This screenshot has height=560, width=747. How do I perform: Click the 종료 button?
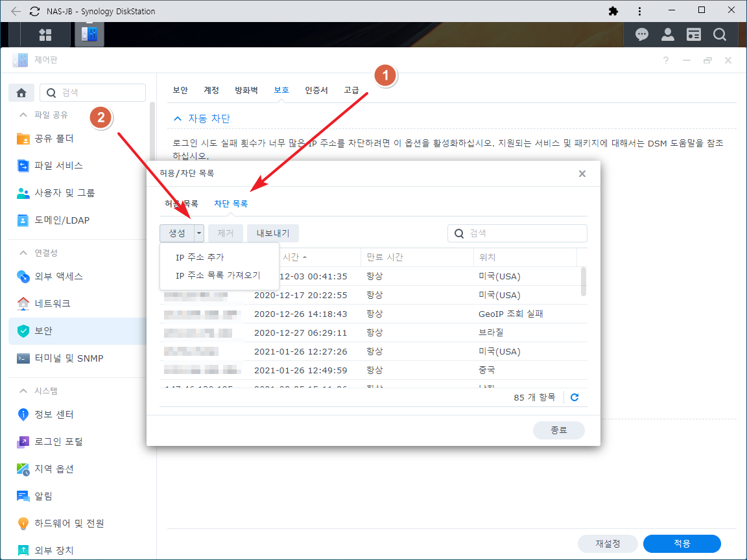(558, 430)
